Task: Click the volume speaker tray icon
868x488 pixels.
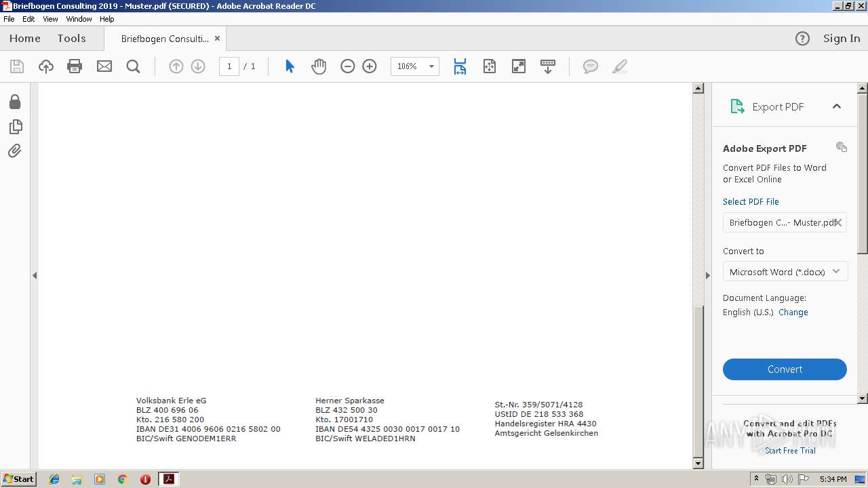Action: tap(787, 479)
